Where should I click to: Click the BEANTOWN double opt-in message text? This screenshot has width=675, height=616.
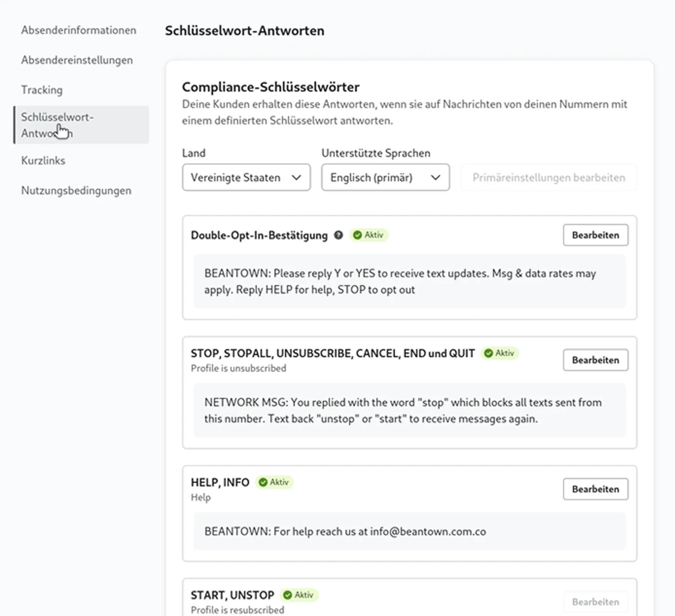pyautogui.click(x=400, y=281)
